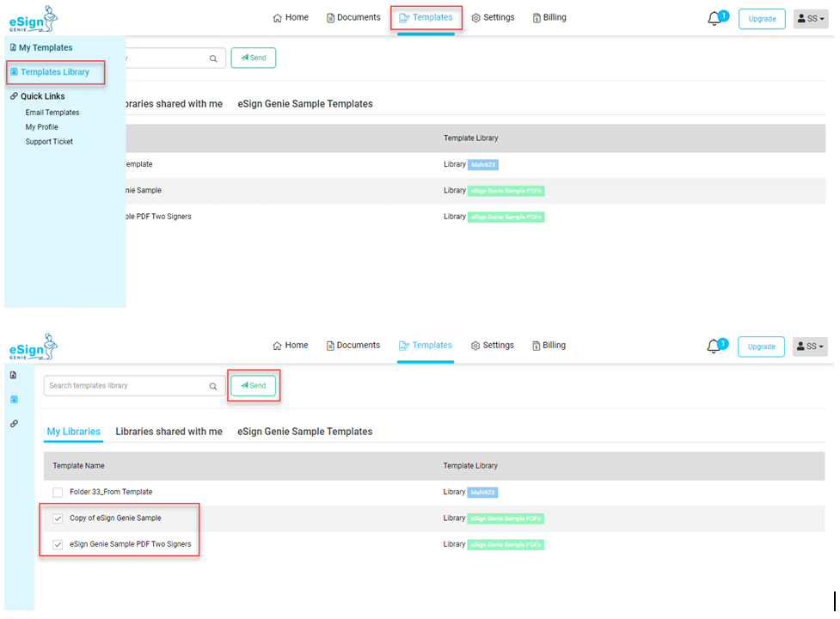Click library tag on Copy of eSign Genie Sample row
This screenshot has height=619, width=840.
506,518
